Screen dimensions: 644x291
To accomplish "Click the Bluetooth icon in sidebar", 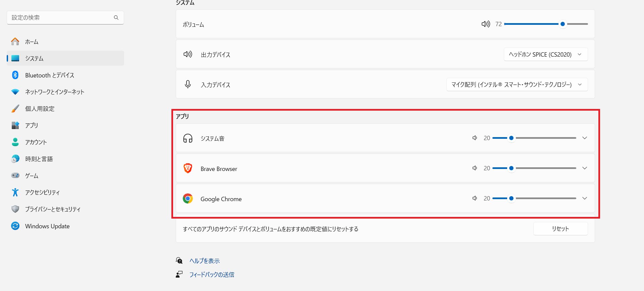I will [15, 75].
